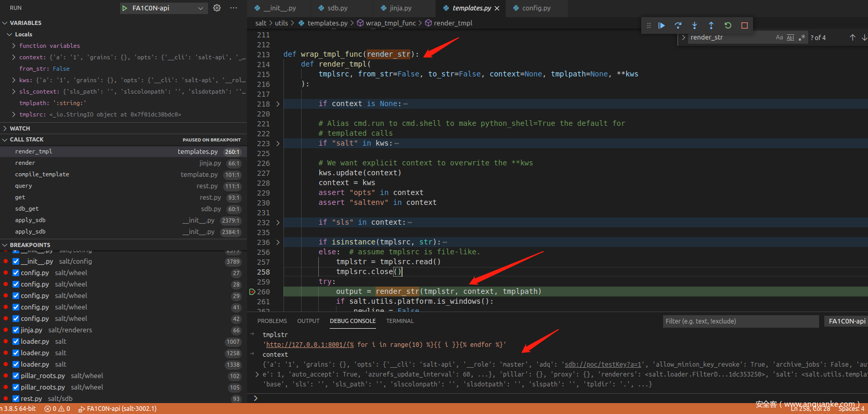The width and height of the screenshot is (868, 414).
Task: Toggle Match Case in find widget
Action: point(779,37)
